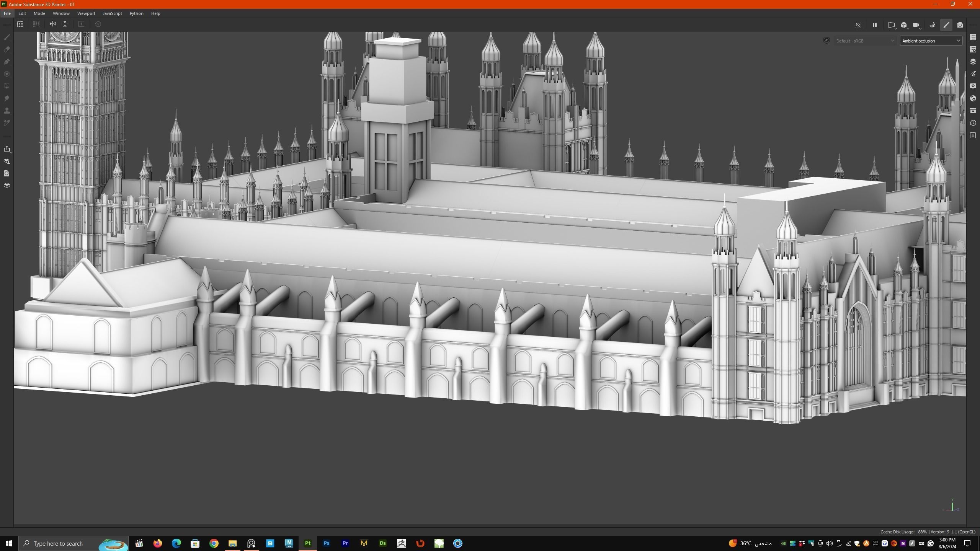Switch to Painting mode brush icon
980x551 pixels.
point(946,25)
